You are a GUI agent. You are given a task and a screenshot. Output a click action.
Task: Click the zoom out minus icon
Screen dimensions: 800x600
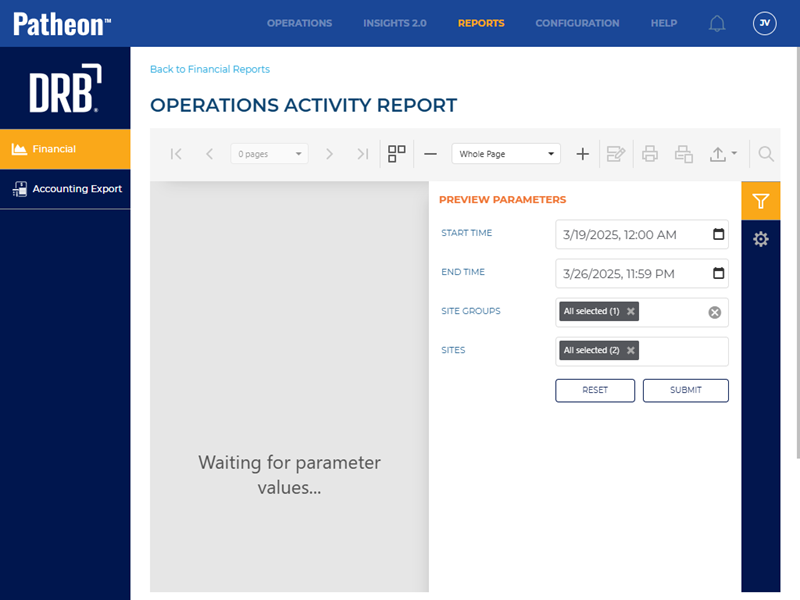coord(430,154)
